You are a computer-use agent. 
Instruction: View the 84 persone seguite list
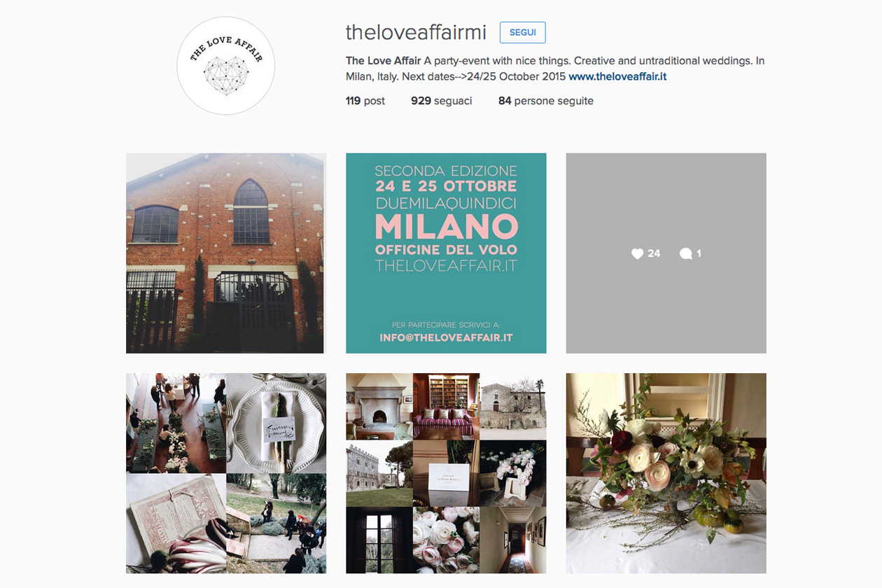(546, 101)
